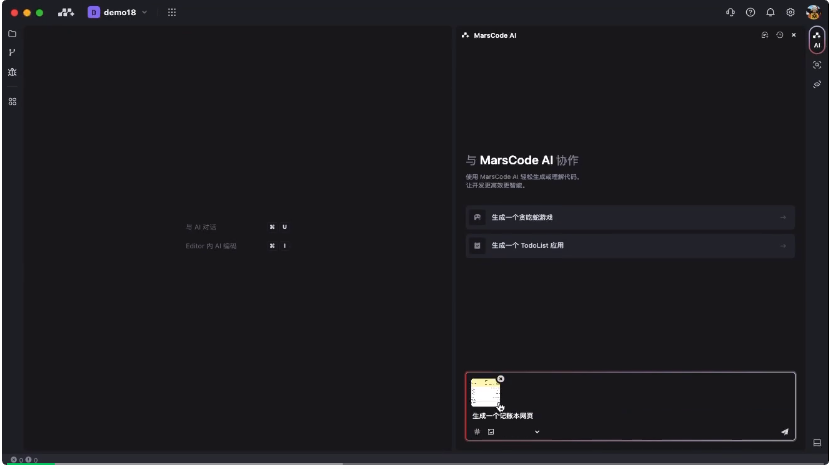Screen dimensions: 831x469
Task: Open the help question mark icon
Action: point(750,12)
